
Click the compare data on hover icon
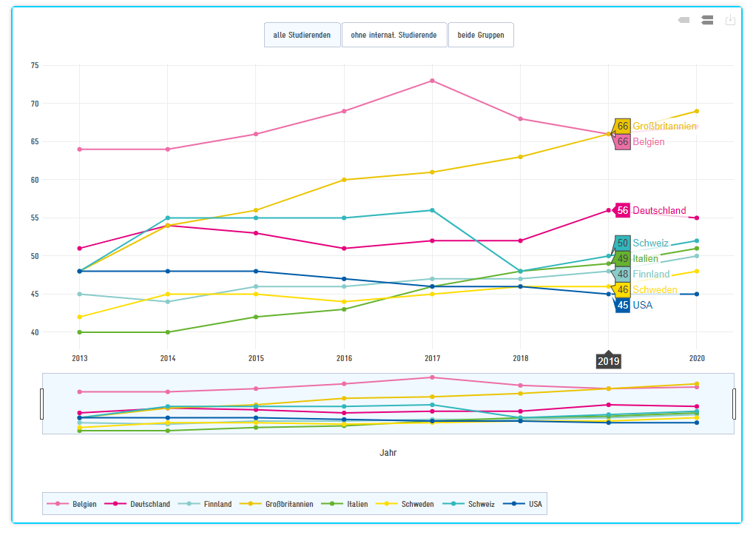707,20
